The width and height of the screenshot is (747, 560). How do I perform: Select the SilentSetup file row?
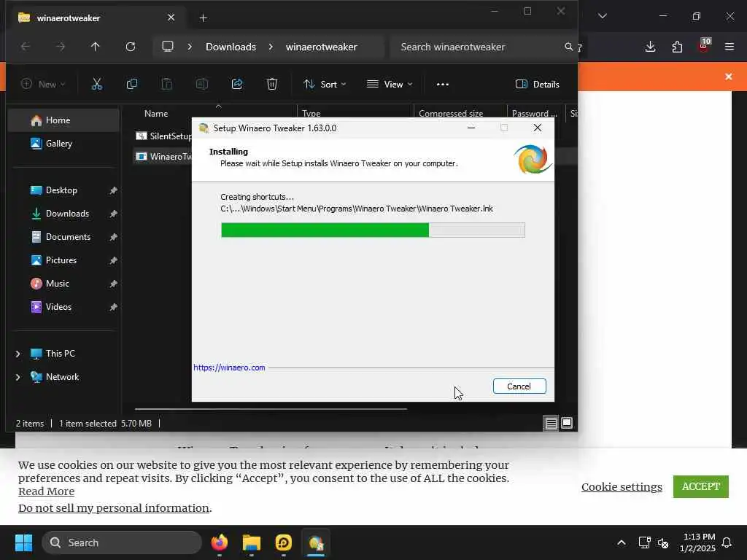(x=163, y=136)
